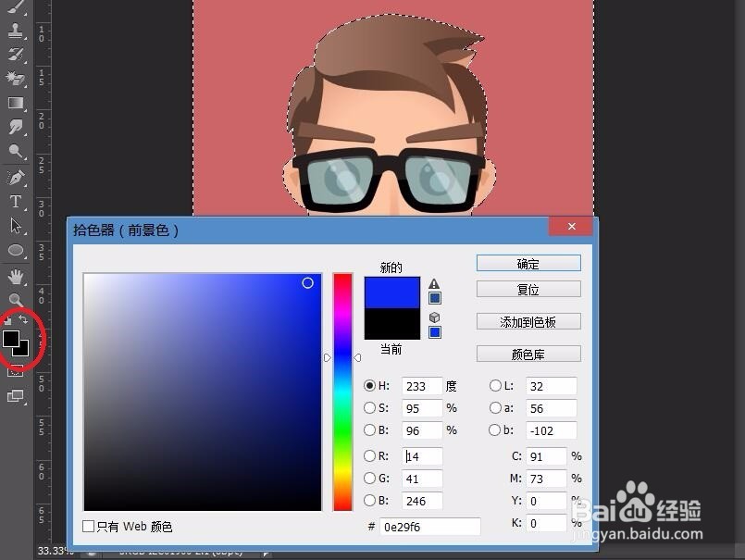Click the 确定 button
The height and width of the screenshot is (560, 745).
click(528, 263)
